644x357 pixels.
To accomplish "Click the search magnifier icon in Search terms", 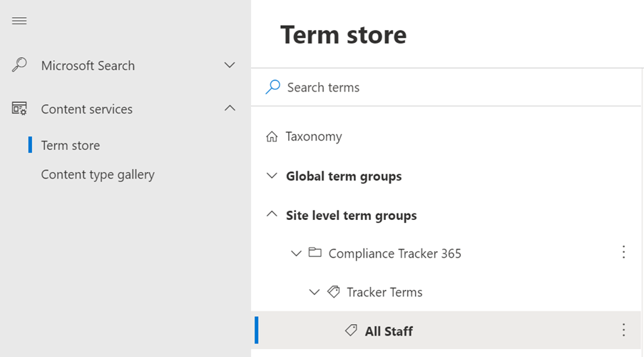I will pos(272,87).
